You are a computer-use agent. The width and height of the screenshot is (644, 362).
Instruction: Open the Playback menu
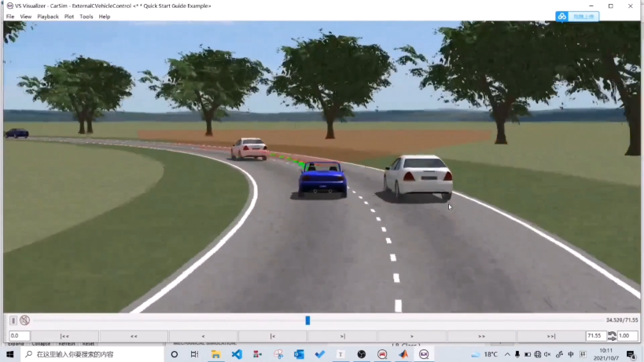[x=48, y=16]
